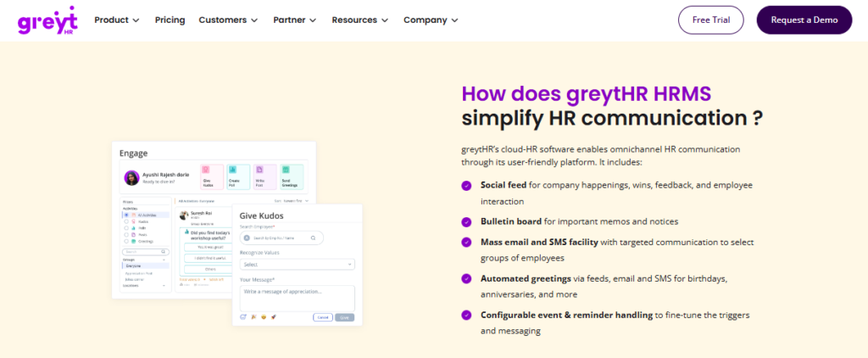Click the greytHR logo

pos(47,20)
